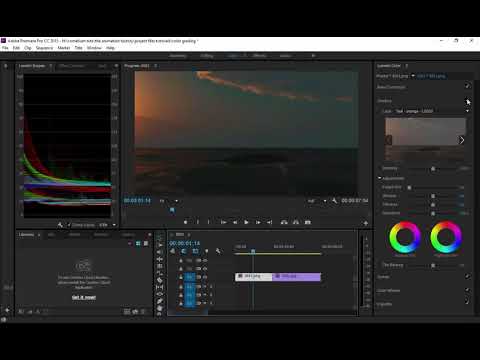
Task: Collapse the Adjustments section triangle
Action: (x=379, y=178)
